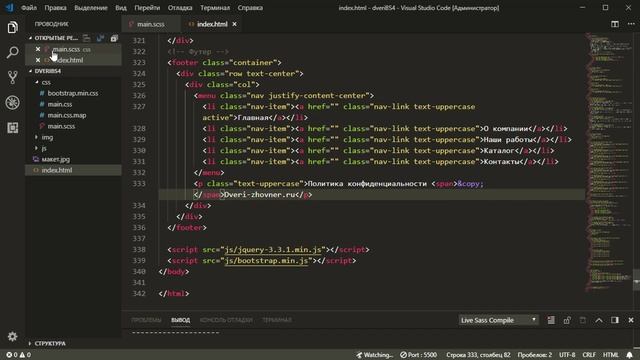Change indentation via Пробелов: 2

click(x=535, y=355)
